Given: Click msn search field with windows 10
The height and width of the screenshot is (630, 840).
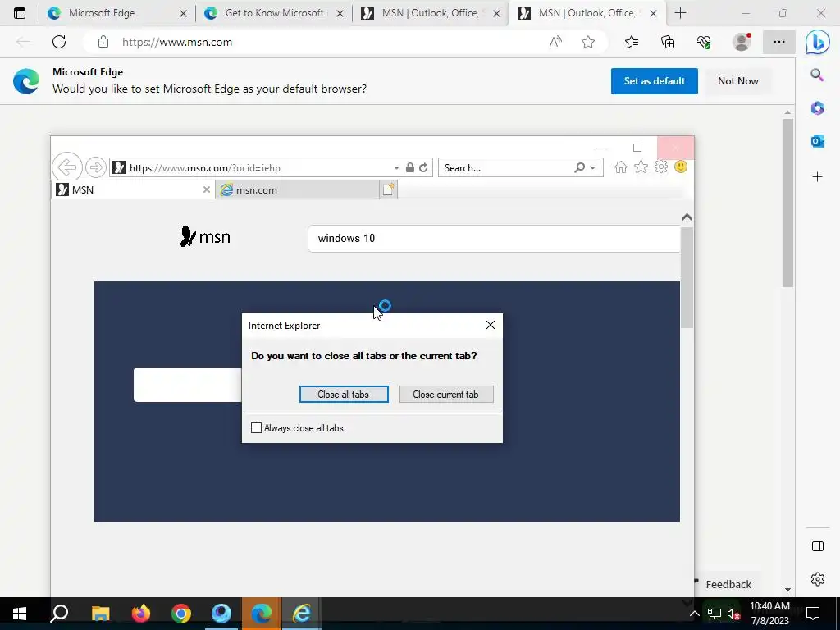Looking at the screenshot, I should tap(494, 239).
